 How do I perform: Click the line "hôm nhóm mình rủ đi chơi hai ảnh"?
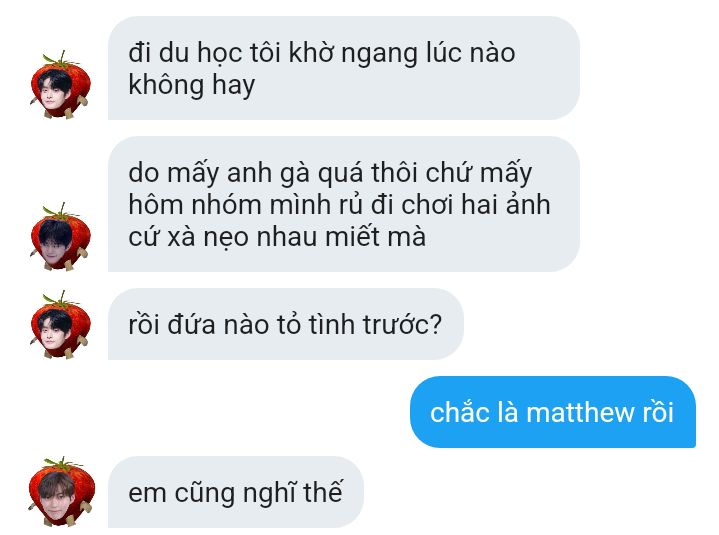click(339, 204)
